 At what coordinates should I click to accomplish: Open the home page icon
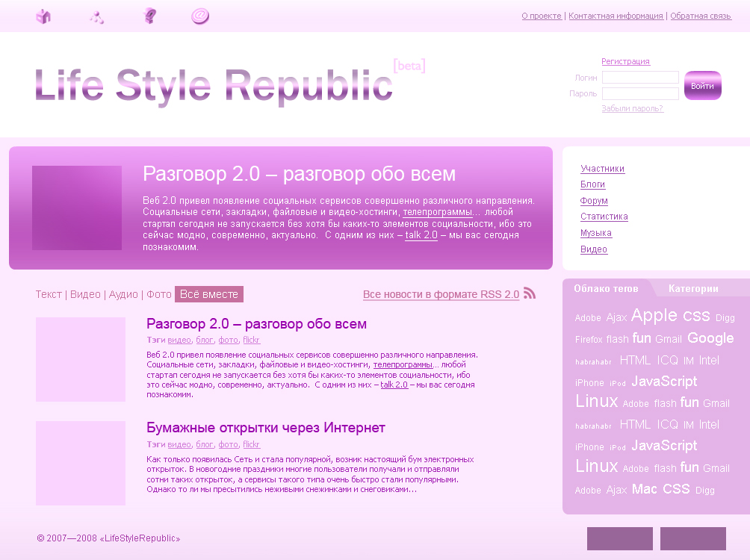[x=43, y=15]
